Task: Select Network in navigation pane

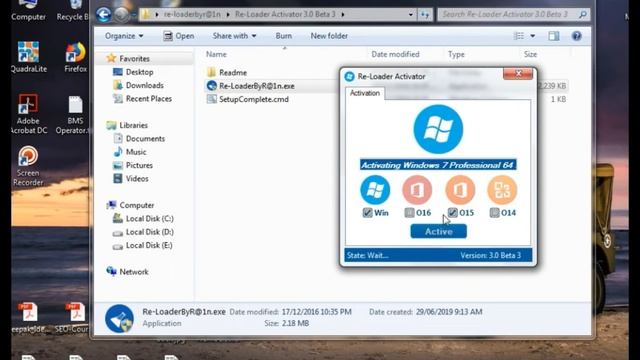Action: [x=127, y=271]
